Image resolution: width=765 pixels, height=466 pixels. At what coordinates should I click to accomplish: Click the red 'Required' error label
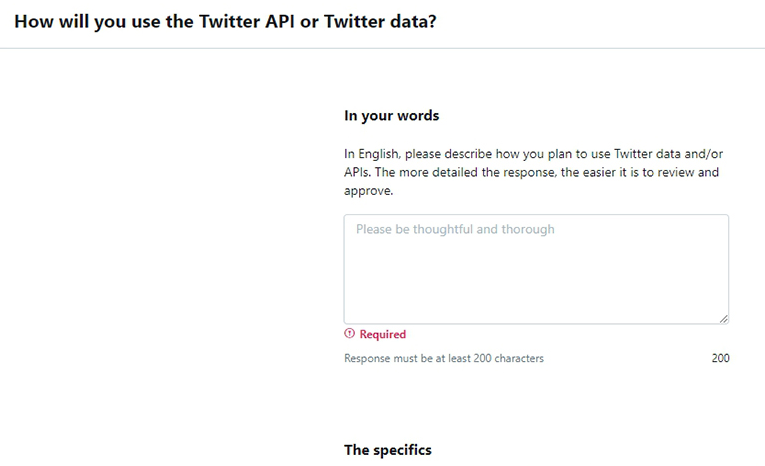point(382,334)
